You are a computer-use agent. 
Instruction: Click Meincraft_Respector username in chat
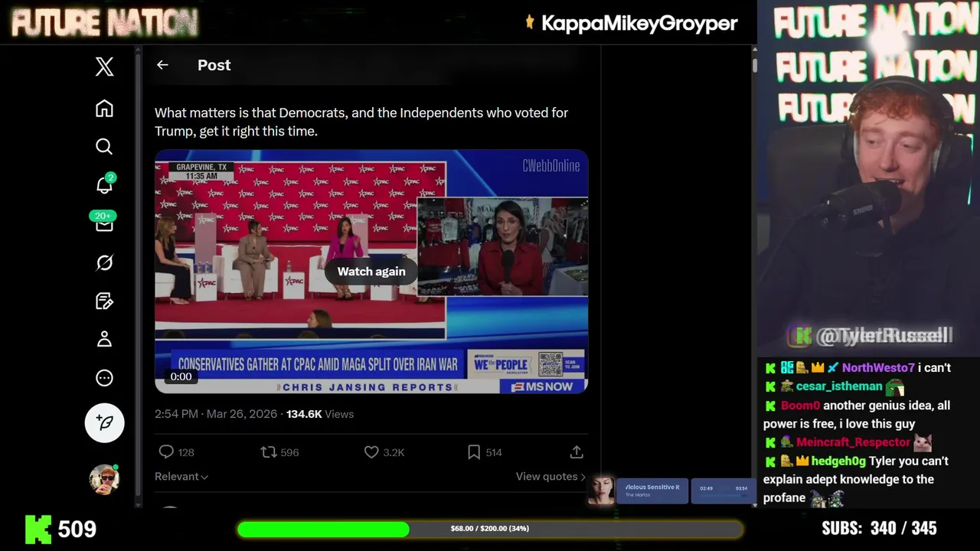[x=853, y=442]
